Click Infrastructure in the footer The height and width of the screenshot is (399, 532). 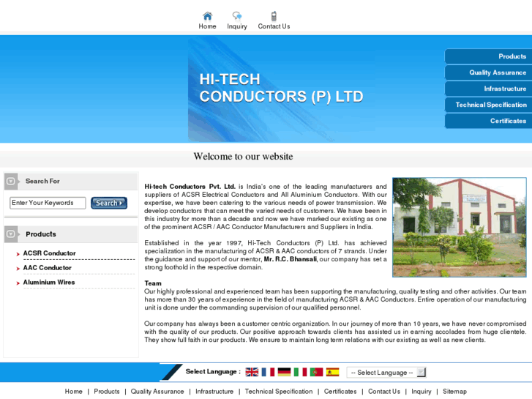pos(214,392)
